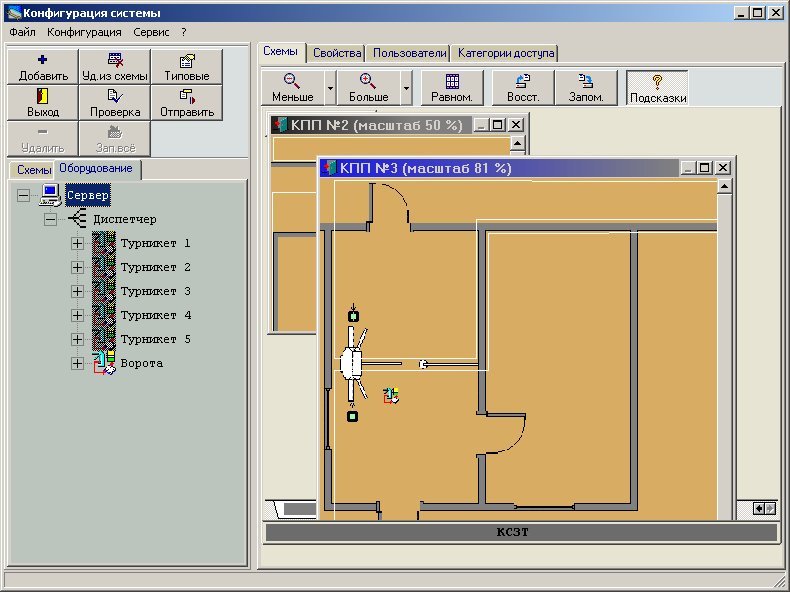Image resolution: width=790 pixels, height=592 pixels.
Task: Collapse the Диспетчер tree node
Action: pos(50,219)
